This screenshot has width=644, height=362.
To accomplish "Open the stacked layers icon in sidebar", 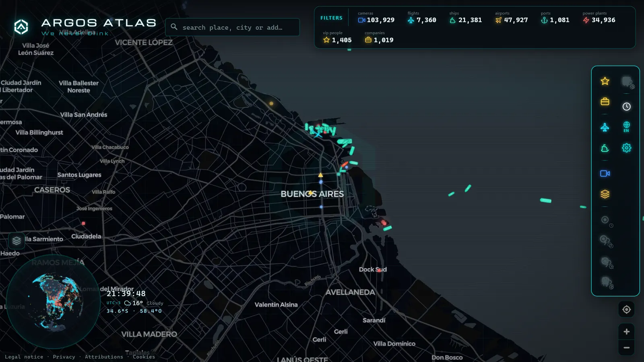I will pyautogui.click(x=605, y=194).
